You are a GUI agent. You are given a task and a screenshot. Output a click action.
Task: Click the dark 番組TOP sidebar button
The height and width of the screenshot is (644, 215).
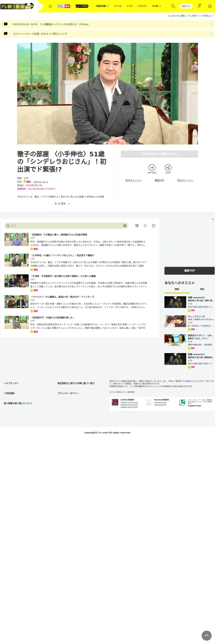[x=190, y=271]
